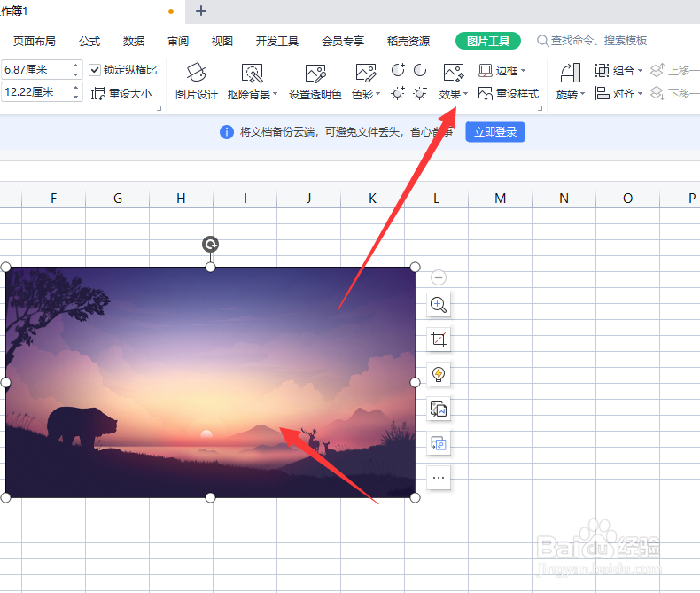Image resolution: width=700 pixels, height=593 pixels.
Task: Select column header F
Action: pos(53,199)
